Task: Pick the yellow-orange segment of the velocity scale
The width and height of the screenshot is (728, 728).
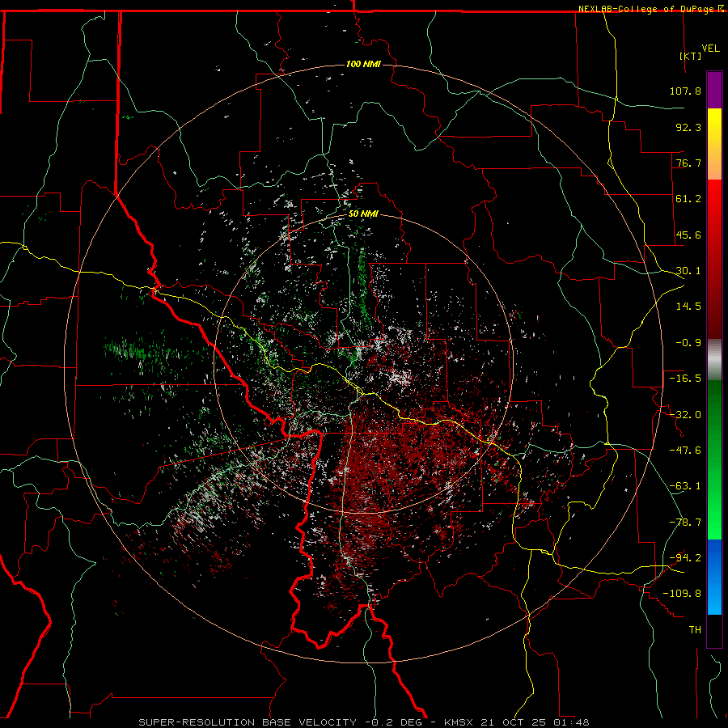Action: (714, 144)
